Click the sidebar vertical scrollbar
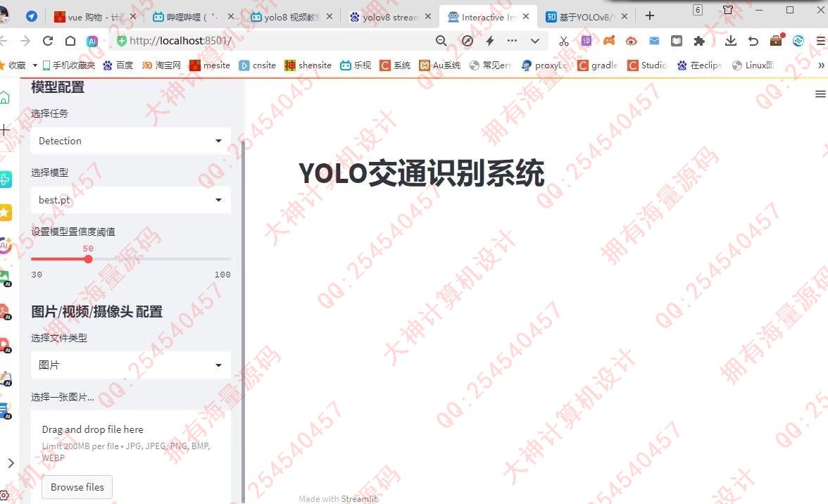This screenshot has width=828, height=504. pyautogui.click(x=243, y=321)
